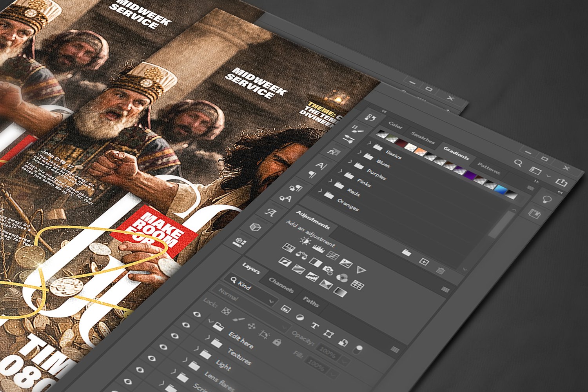The image size is (588, 392).
Task: Select the blue gradient swatch
Action: (x=501, y=190)
